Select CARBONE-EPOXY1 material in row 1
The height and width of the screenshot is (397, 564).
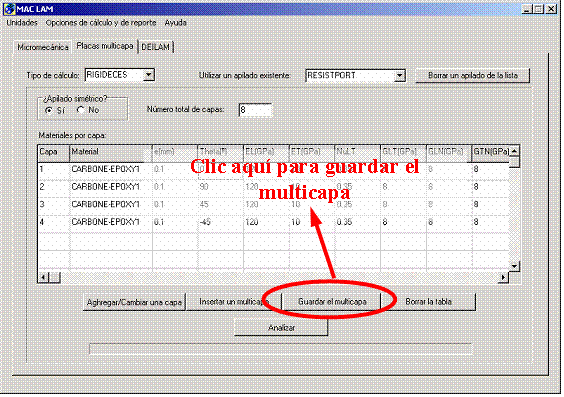click(105, 169)
